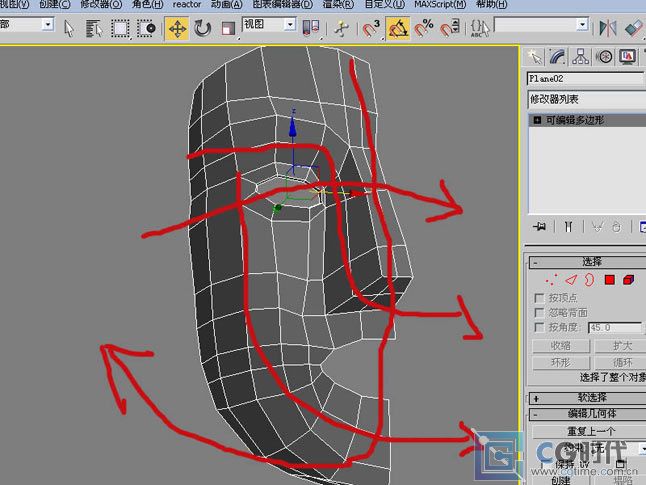Viewport: 646px width, 485px height.
Task: Click the 收缩 button
Action: 561,346
